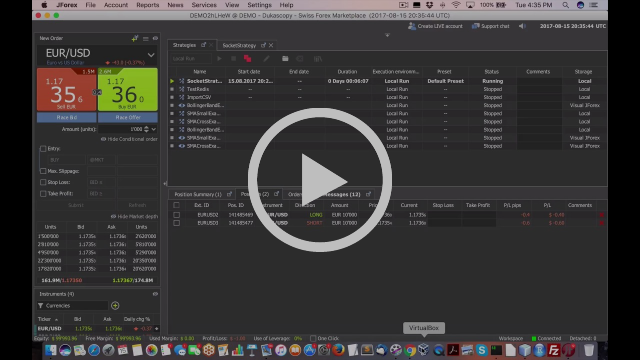Close the EURUSD2 position with red X
Screen dimensions: 640x360
click(601, 215)
